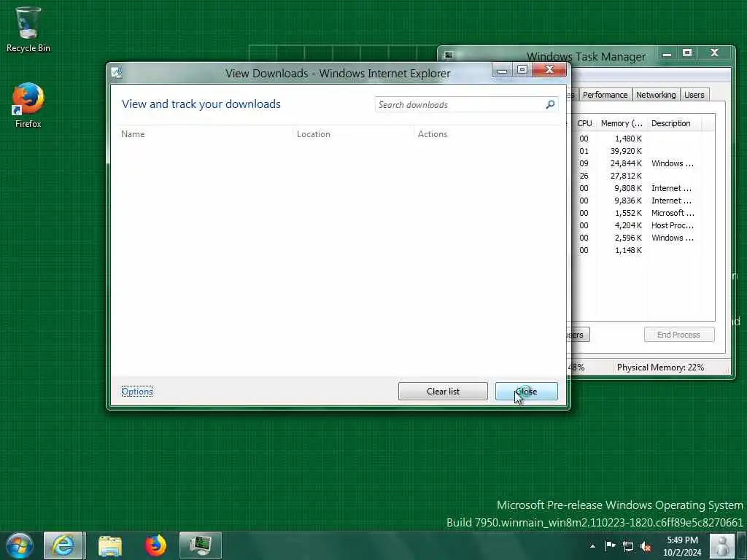Click Physical Memory: 22% status entry

(x=660, y=367)
